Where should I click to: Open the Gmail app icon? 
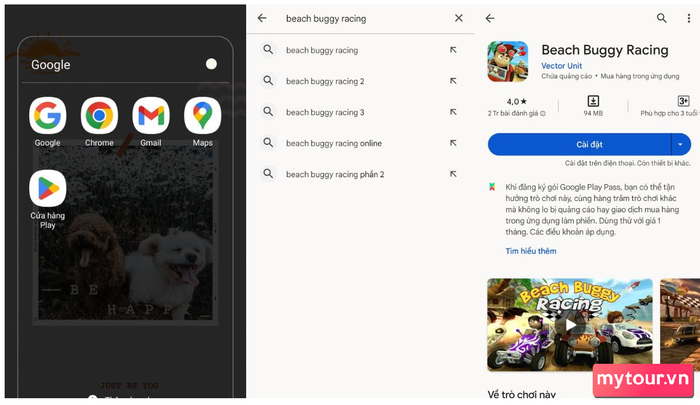point(151,116)
